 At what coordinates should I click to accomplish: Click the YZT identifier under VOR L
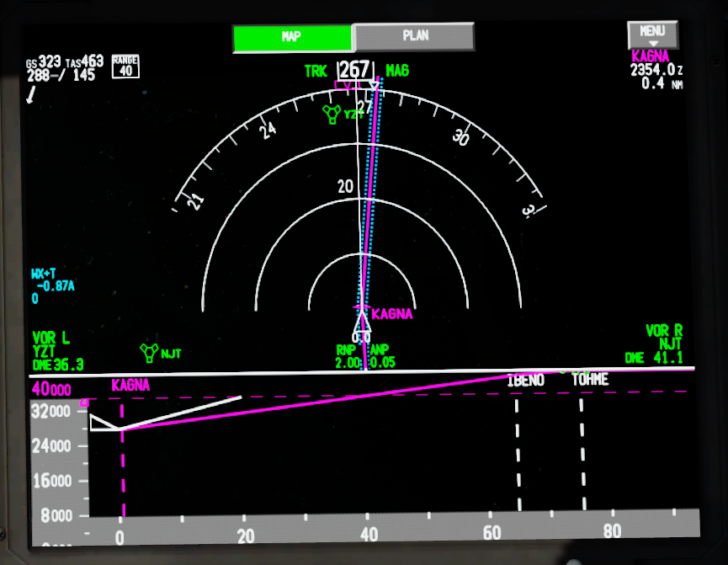tap(44, 351)
